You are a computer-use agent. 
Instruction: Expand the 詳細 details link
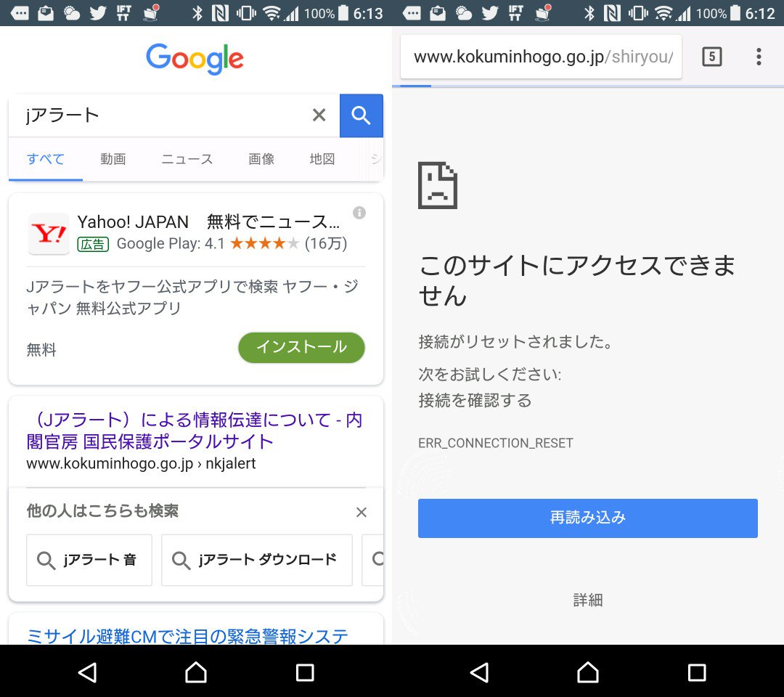[x=587, y=600]
